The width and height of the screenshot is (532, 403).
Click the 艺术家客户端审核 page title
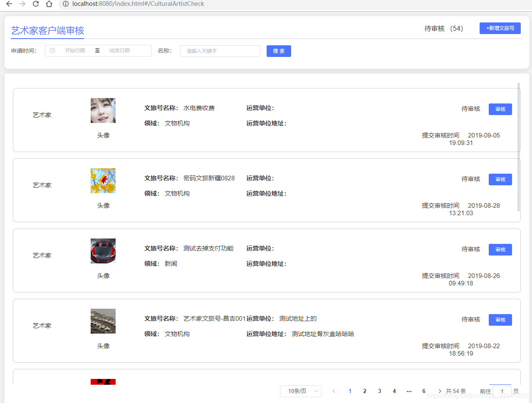point(47,30)
